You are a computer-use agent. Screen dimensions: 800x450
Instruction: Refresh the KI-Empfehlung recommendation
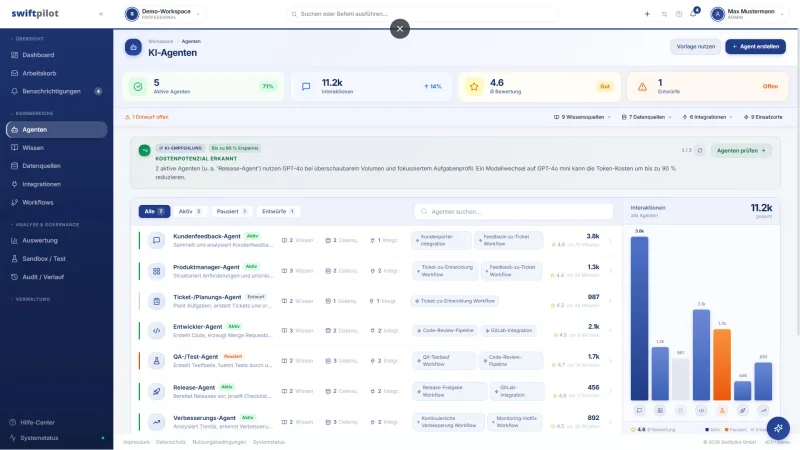click(x=700, y=151)
